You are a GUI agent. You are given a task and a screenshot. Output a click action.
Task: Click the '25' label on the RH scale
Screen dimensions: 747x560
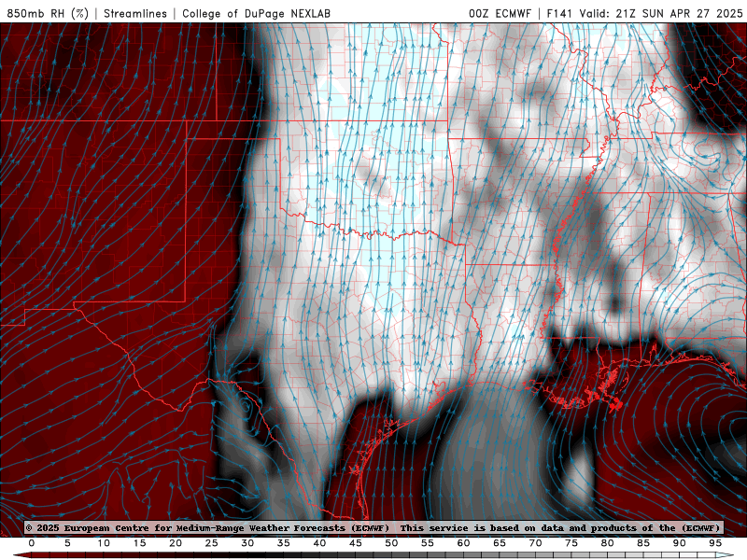212,543
